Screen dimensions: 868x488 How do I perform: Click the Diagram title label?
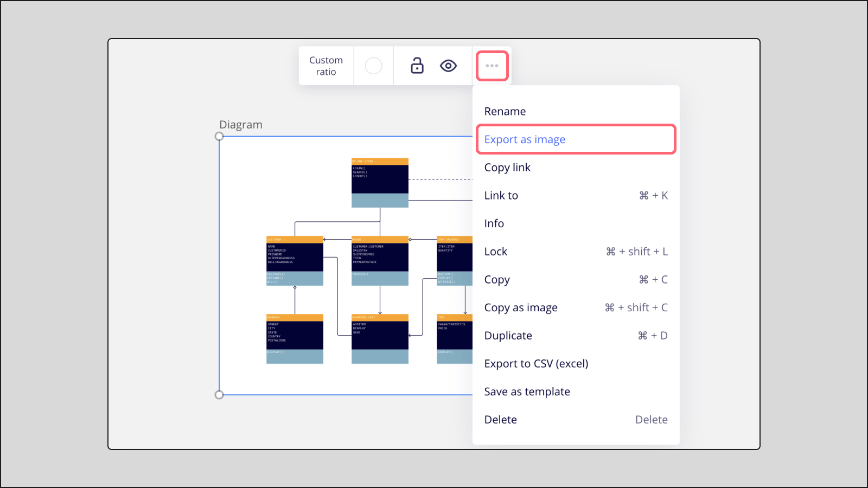pyautogui.click(x=240, y=124)
